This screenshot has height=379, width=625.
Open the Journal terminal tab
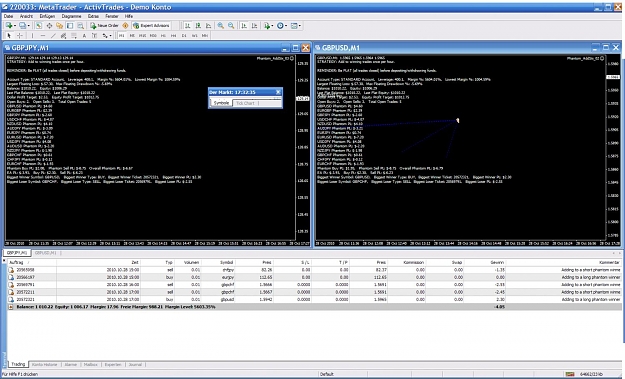[x=135, y=364]
